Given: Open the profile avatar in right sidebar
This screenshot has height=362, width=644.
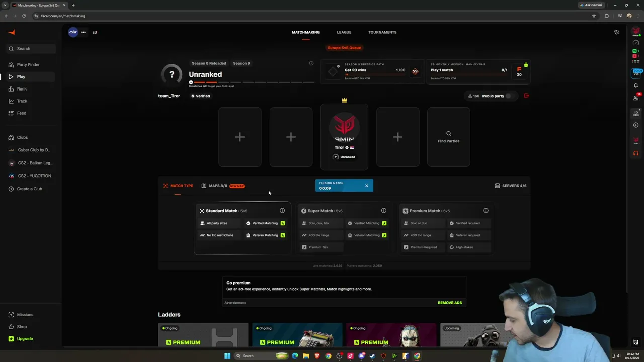Looking at the screenshot, I should 636,32.
